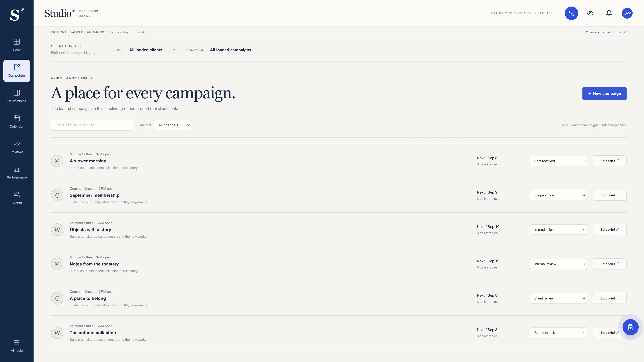Change status of A slower morning from Brief received
Viewport: 644px width, 362px height.
pyautogui.click(x=558, y=161)
